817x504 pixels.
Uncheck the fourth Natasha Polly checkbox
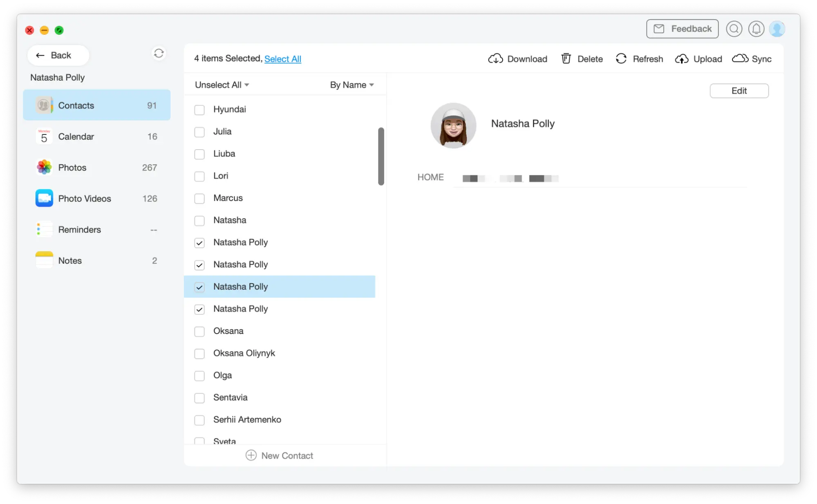point(199,309)
